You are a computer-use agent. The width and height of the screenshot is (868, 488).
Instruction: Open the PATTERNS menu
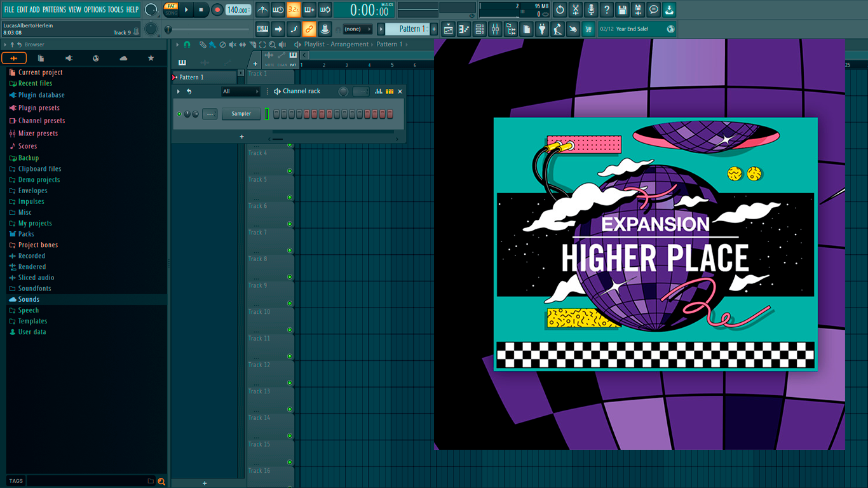point(54,10)
